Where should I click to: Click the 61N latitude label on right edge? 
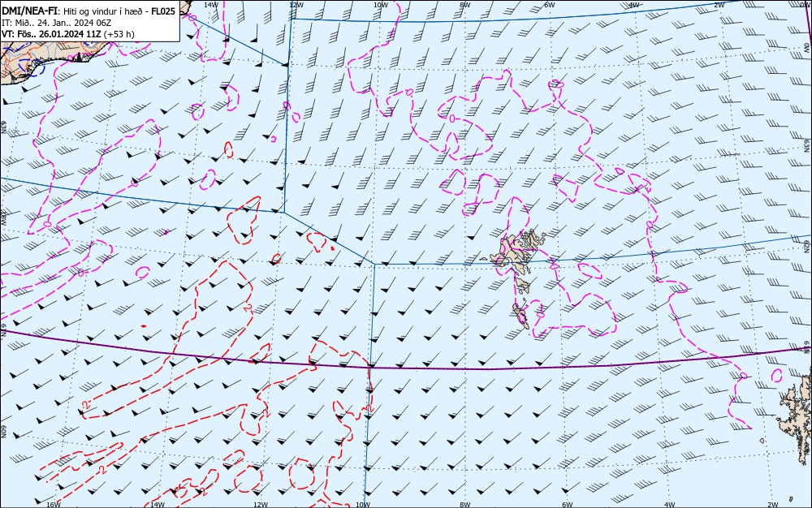[808, 346]
